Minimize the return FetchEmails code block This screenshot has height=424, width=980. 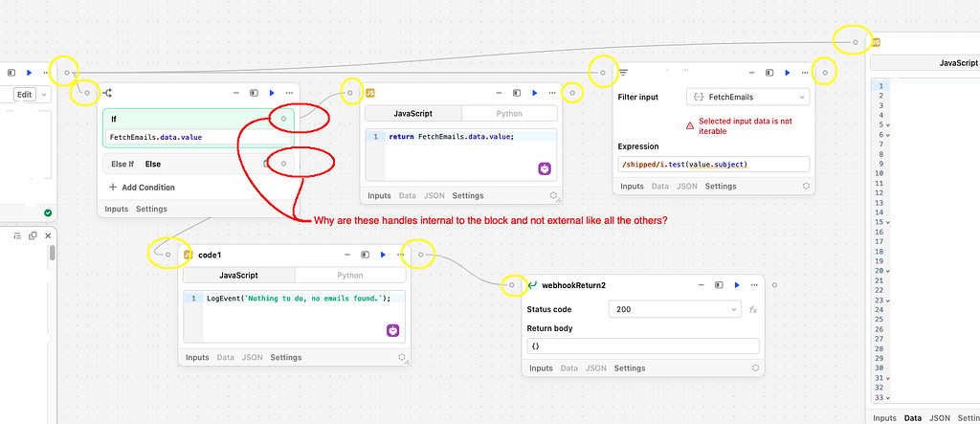(x=499, y=93)
